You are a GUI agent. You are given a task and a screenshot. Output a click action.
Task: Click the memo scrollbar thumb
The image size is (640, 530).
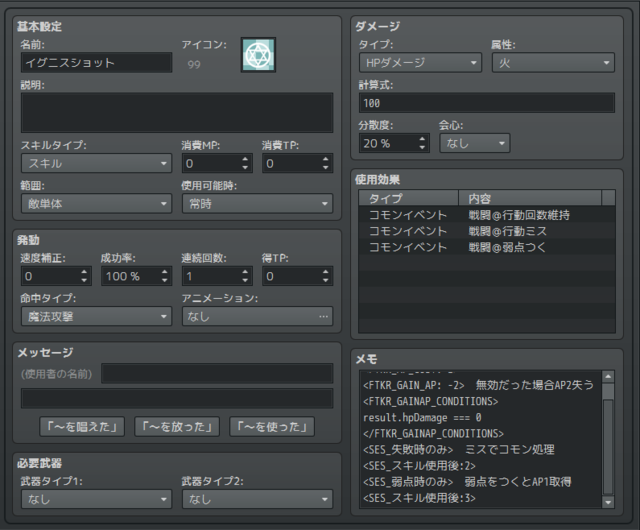(x=608, y=447)
